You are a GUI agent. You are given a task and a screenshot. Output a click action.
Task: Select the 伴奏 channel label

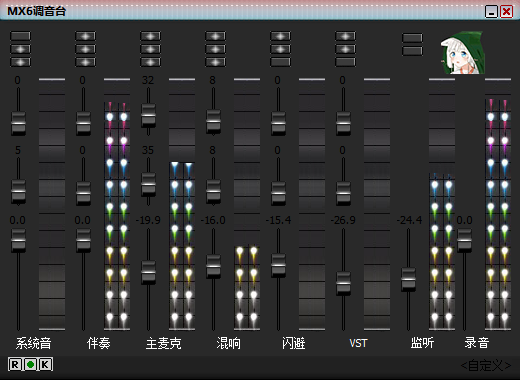point(98,343)
